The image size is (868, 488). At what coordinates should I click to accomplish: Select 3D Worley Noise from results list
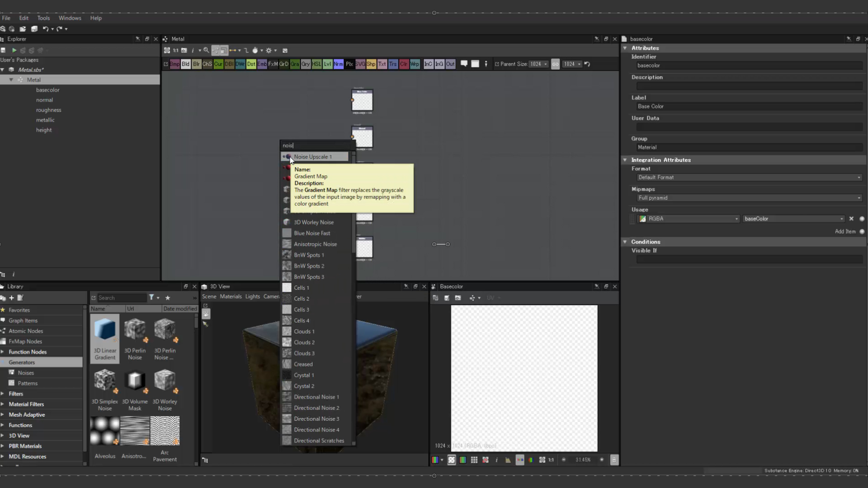[314, 222]
